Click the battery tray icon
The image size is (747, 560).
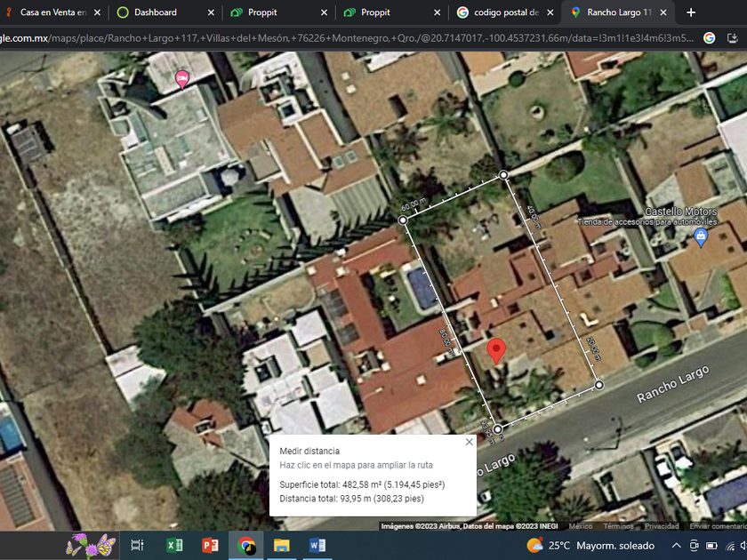[711, 545]
